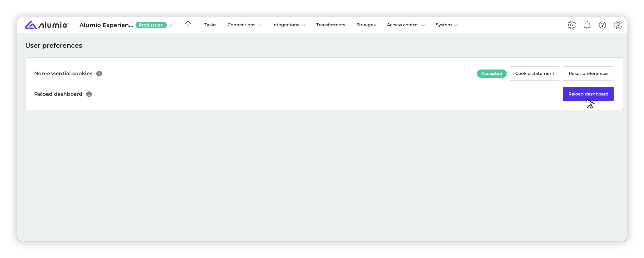The height and width of the screenshot is (258, 644).
Task: Click the help question mark icon
Action: pos(602,25)
